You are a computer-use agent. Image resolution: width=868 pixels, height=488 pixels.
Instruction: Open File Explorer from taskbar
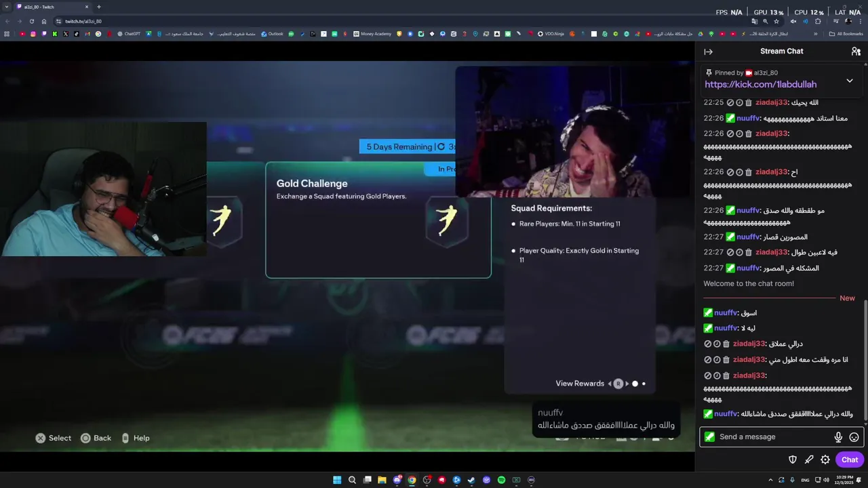(x=382, y=480)
